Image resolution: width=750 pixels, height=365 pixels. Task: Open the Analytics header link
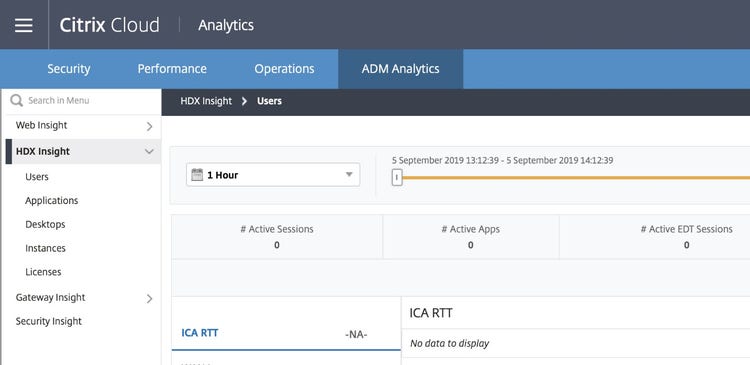point(226,25)
